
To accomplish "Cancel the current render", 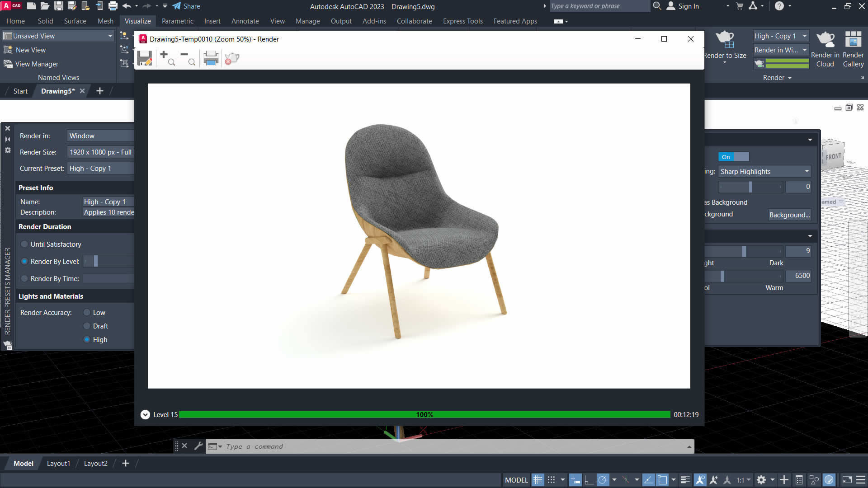I will [232, 58].
